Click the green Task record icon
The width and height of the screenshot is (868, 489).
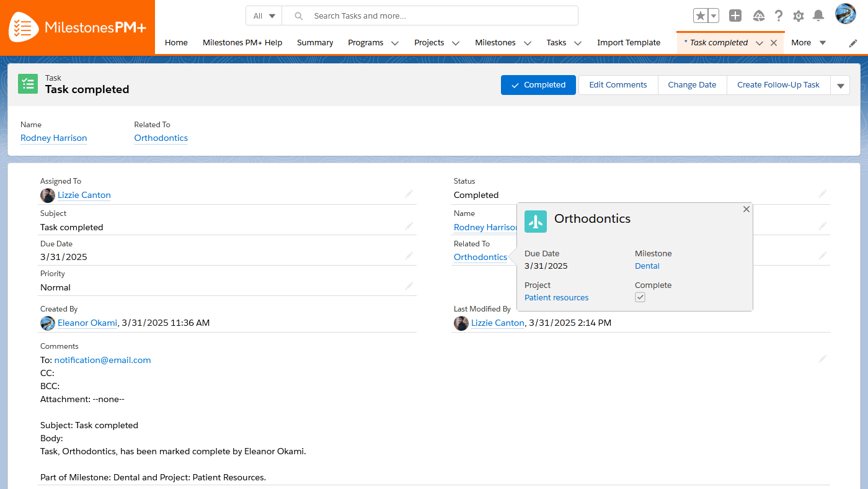(x=28, y=84)
